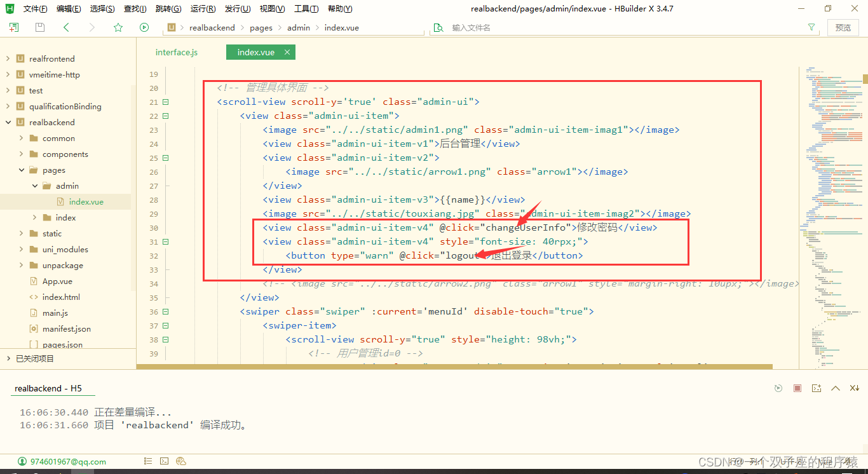This screenshot has height=474, width=868.
Task: Expand the vmeitime-http project
Action: tap(8, 74)
